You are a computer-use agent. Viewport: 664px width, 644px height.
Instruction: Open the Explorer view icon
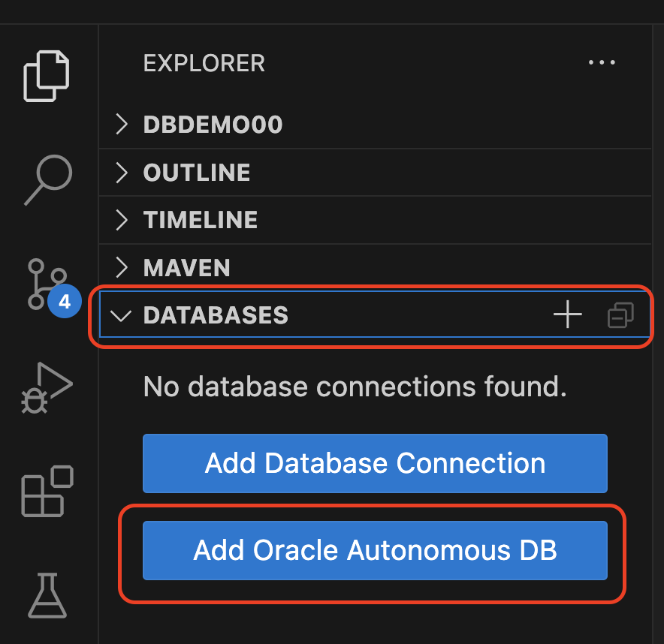(x=47, y=74)
